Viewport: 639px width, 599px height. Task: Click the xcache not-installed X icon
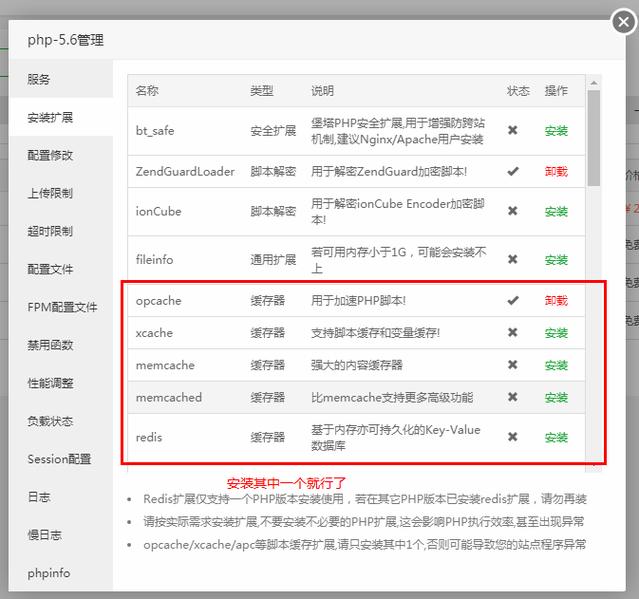(x=513, y=333)
